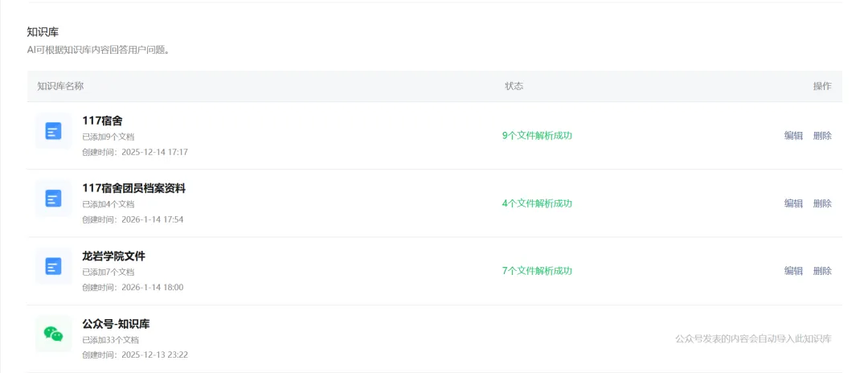The width and height of the screenshot is (868, 373).
Task: Open the 117宿舍 knowledge base title
Action: 102,121
